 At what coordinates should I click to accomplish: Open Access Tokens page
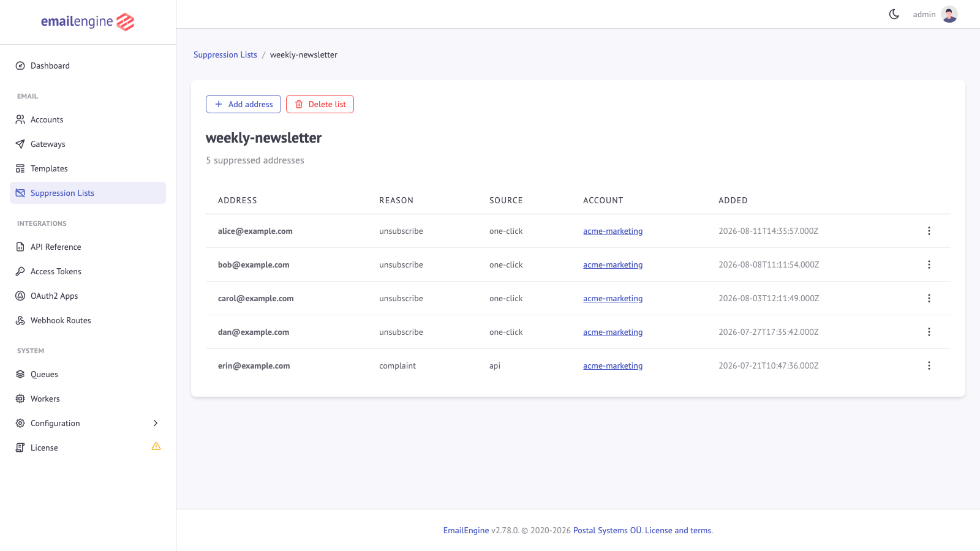(x=88, y=271)
